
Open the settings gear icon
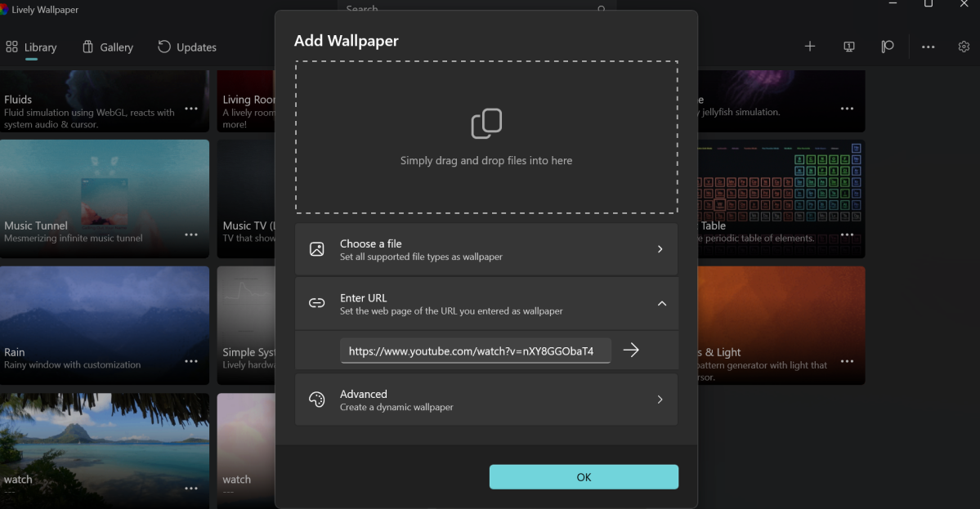coord(964,47)
